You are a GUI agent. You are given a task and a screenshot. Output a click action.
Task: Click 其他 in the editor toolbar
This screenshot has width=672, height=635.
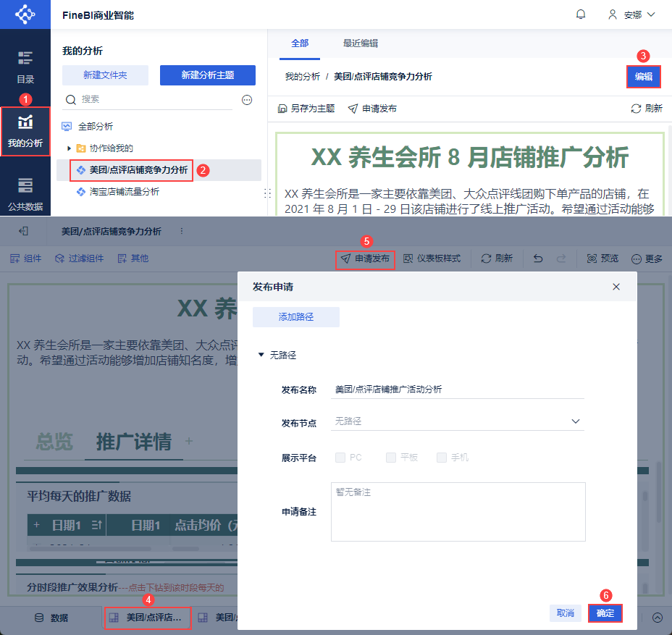click(133, 258)
